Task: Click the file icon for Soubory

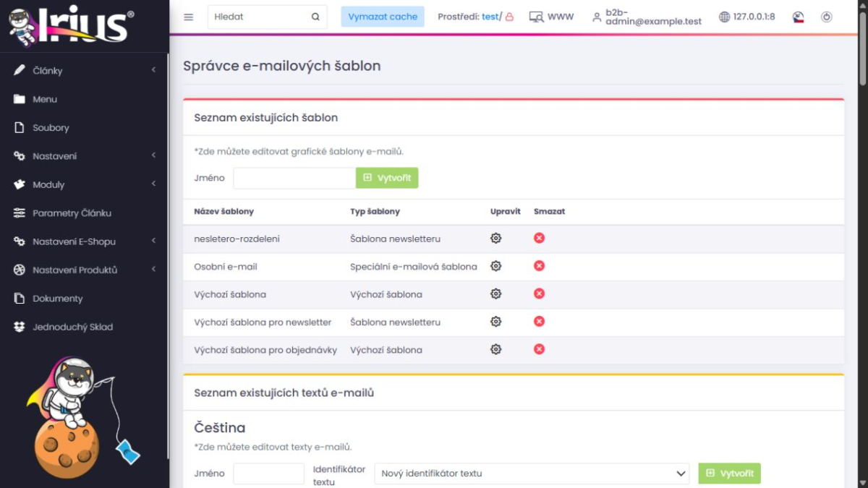Action: (x=20, y=127)
